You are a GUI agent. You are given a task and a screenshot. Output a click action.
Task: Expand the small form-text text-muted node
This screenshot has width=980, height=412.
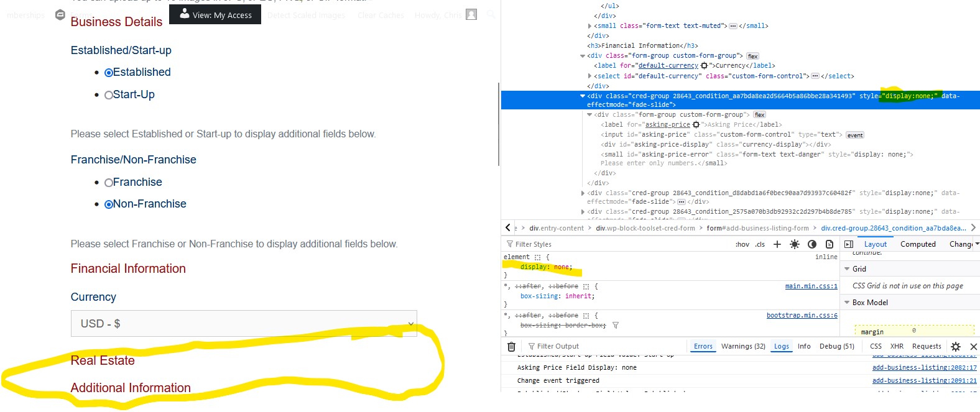[x=589, y=26]
